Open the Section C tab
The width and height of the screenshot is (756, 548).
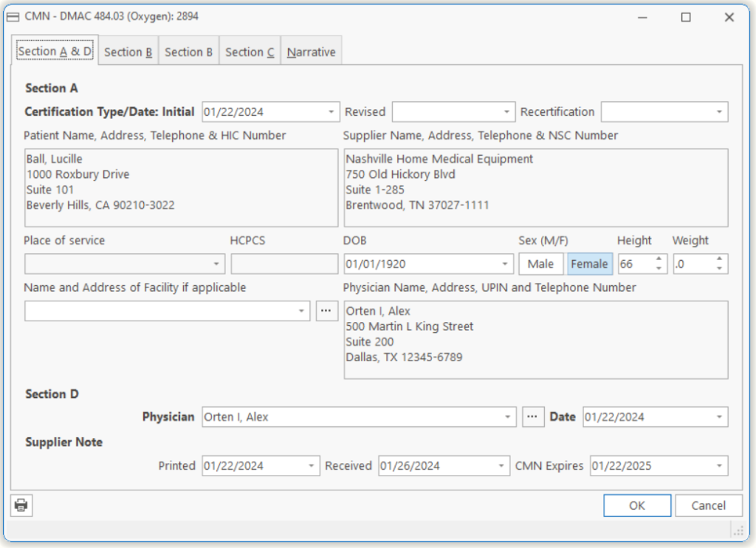[x=250, y=52]
